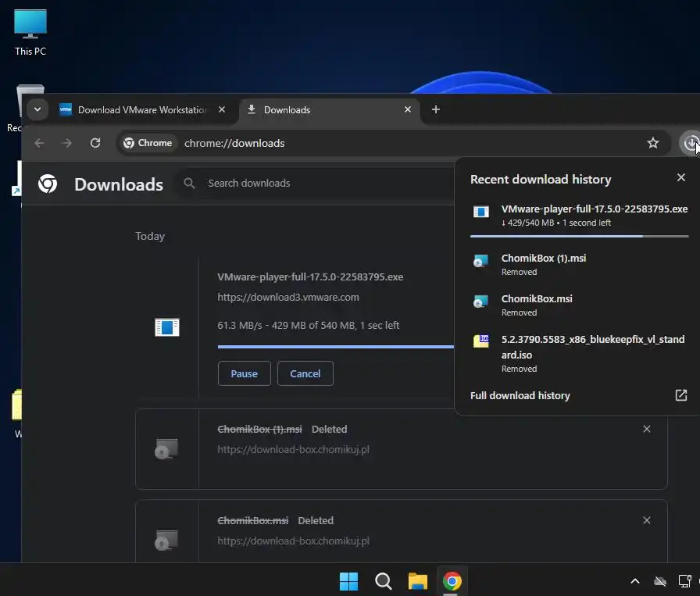Open the tab search dropdown arrow

(37, 109)
